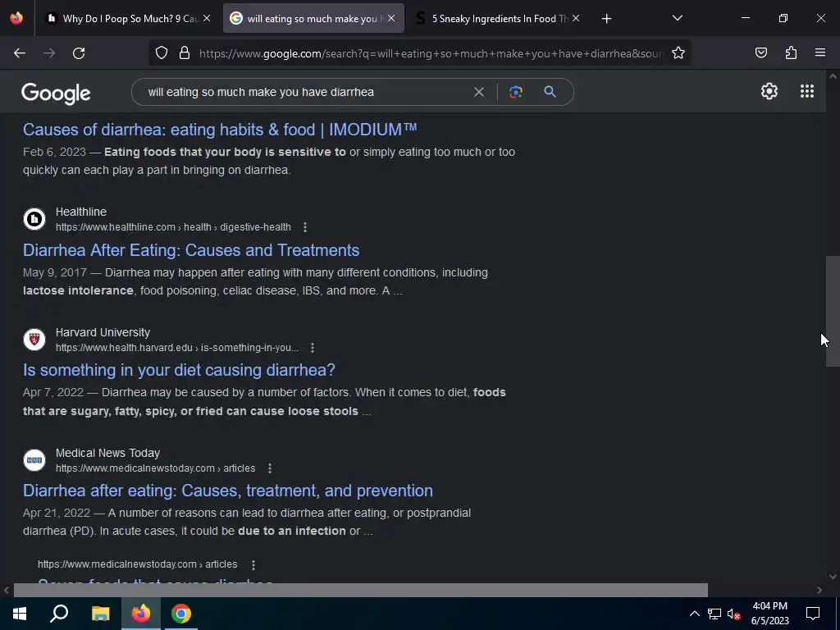The height and width of the screenshot is (630, 840).
Task: Click the Medical News Today favicon
Action: click(34, 460)
